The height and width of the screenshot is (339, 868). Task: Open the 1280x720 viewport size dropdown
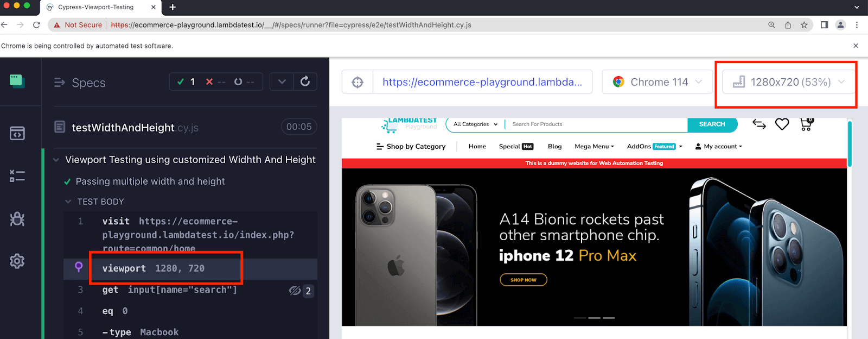click(788, 82)
